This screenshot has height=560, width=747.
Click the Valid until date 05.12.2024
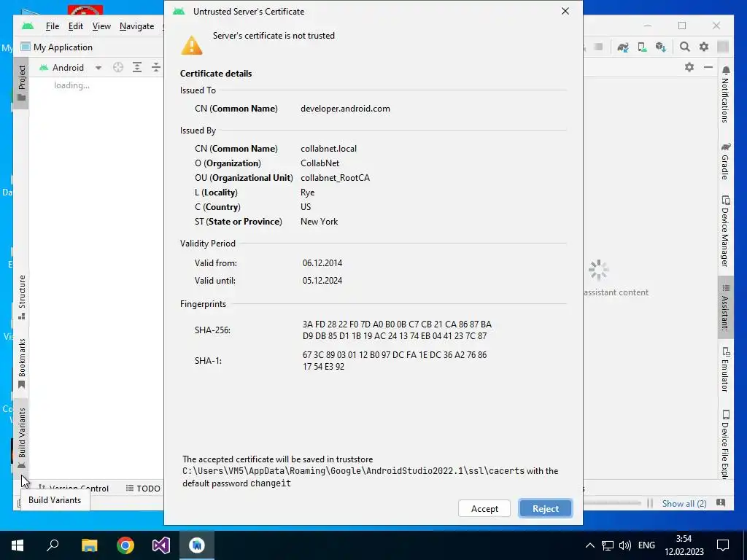[x=322, y=281]
